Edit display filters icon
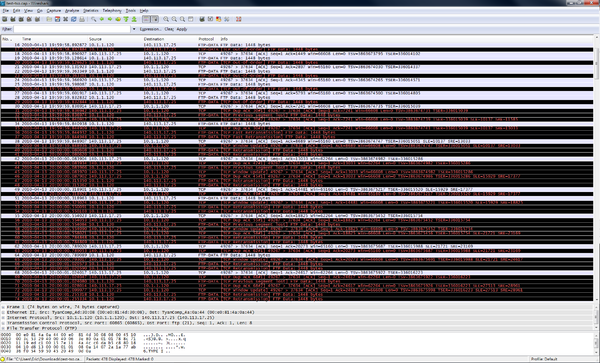The height and width of the screenshot is (363, 600). [210, 19]
